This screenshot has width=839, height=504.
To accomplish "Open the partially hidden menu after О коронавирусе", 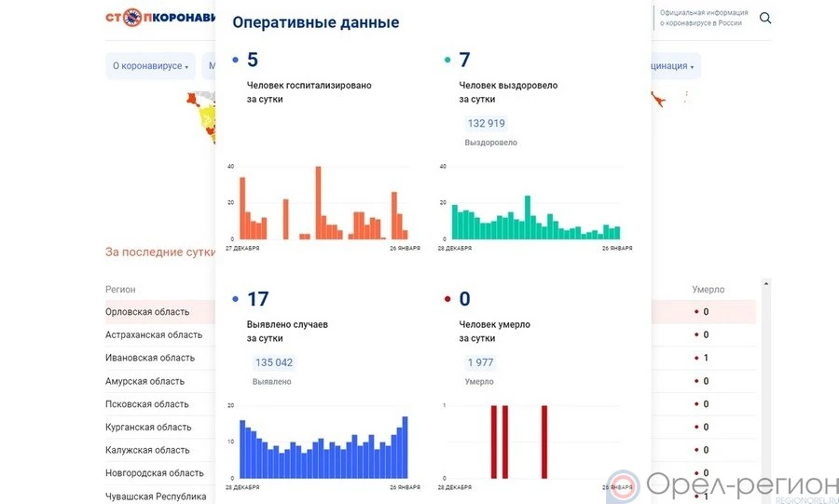I will click(x=211, y=66).
